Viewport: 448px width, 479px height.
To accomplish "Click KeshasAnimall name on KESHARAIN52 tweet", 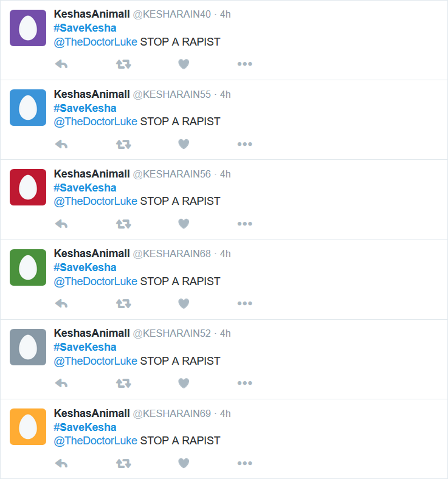I will pos(92,333).
